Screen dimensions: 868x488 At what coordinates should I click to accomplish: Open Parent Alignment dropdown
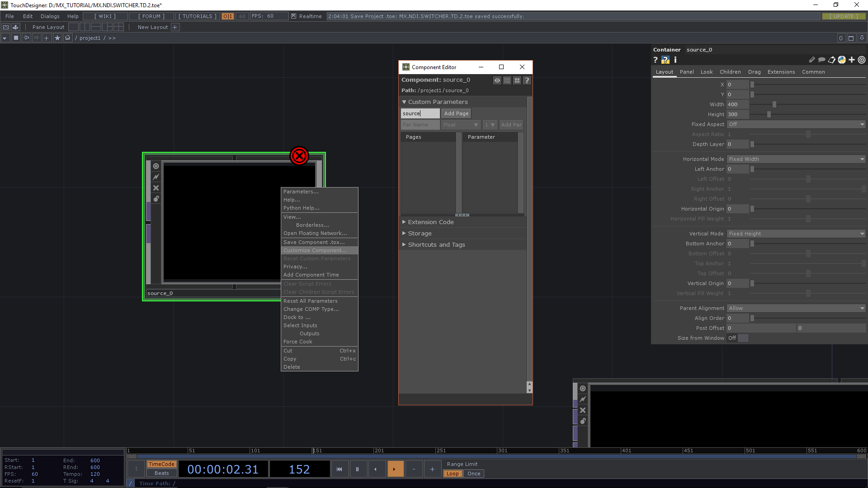796,308
